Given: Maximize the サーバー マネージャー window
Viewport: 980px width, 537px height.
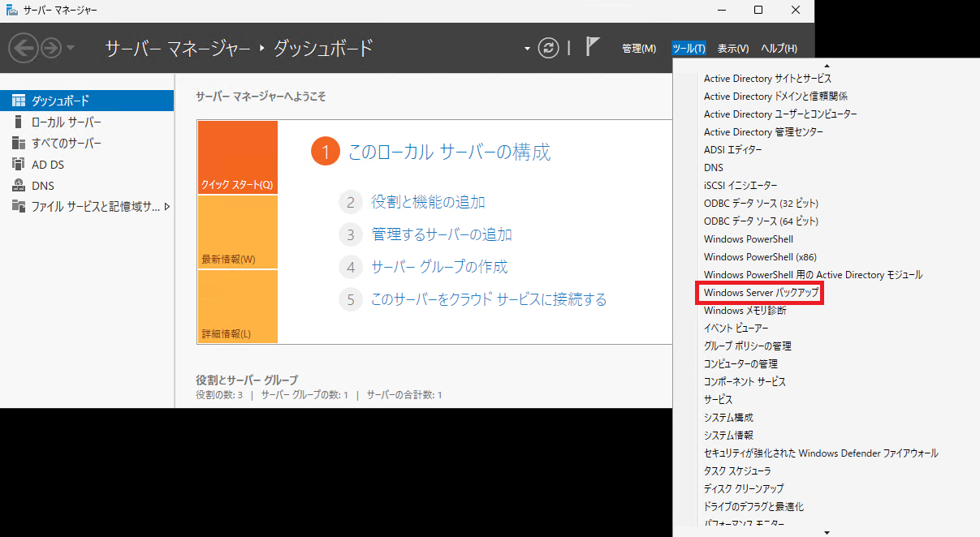Looking at the screenshot, I should click(x=758, y=10).
